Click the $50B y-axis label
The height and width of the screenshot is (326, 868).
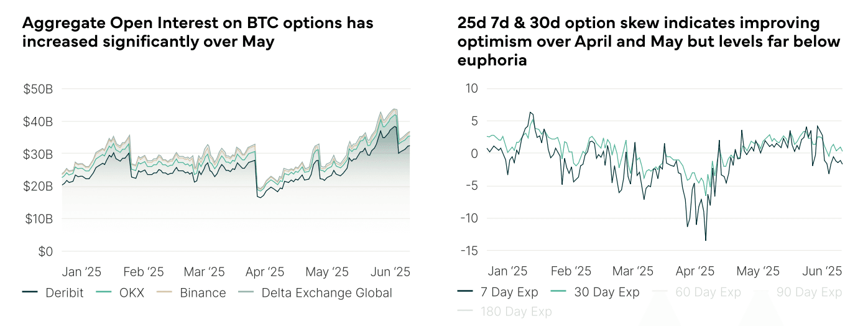click(x=38, y=89)
